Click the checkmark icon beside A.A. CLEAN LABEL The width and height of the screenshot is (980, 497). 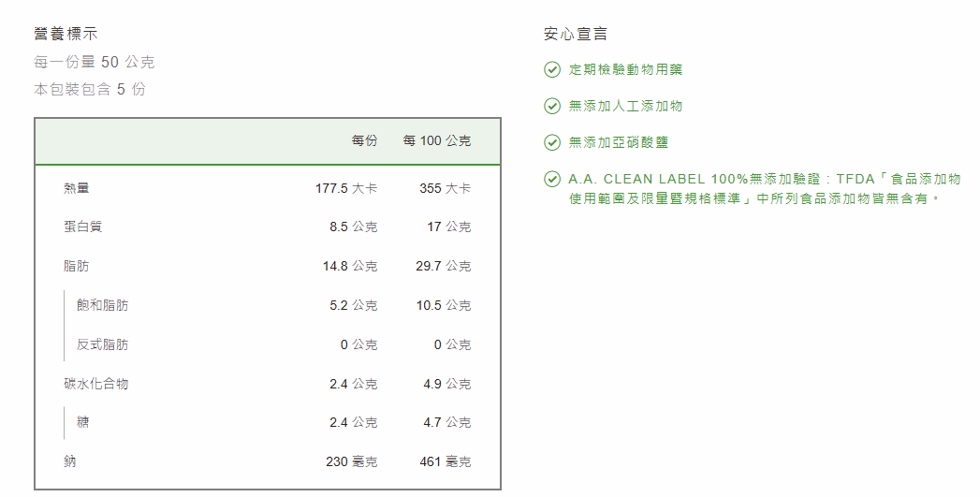coord(551,179)
